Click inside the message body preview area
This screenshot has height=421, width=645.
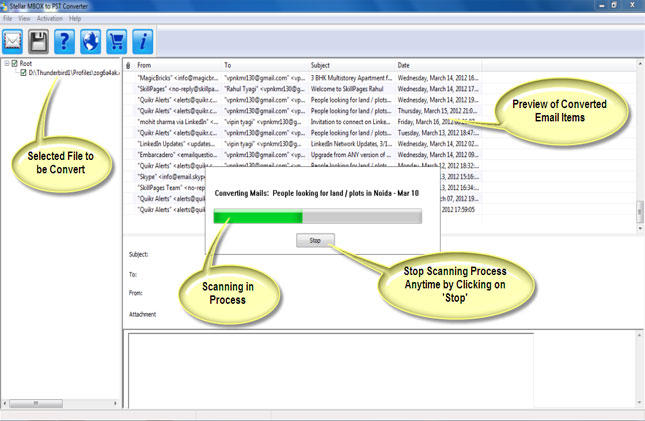(x=331, y=370)
